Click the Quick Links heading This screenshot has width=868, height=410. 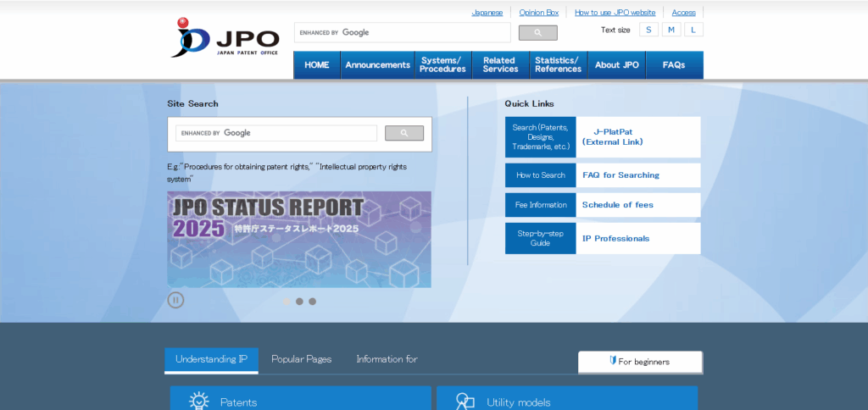529,103
